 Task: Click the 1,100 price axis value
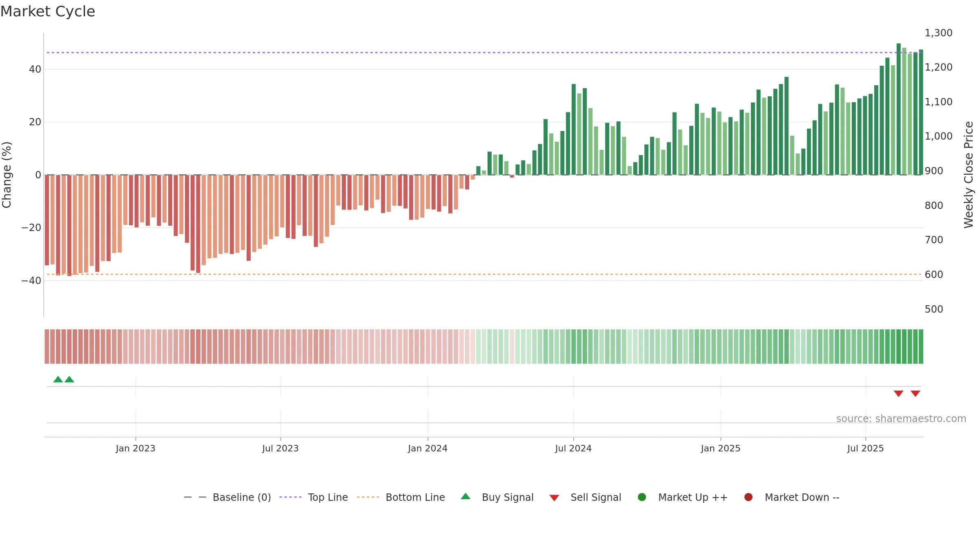click(x=939, y=102)
